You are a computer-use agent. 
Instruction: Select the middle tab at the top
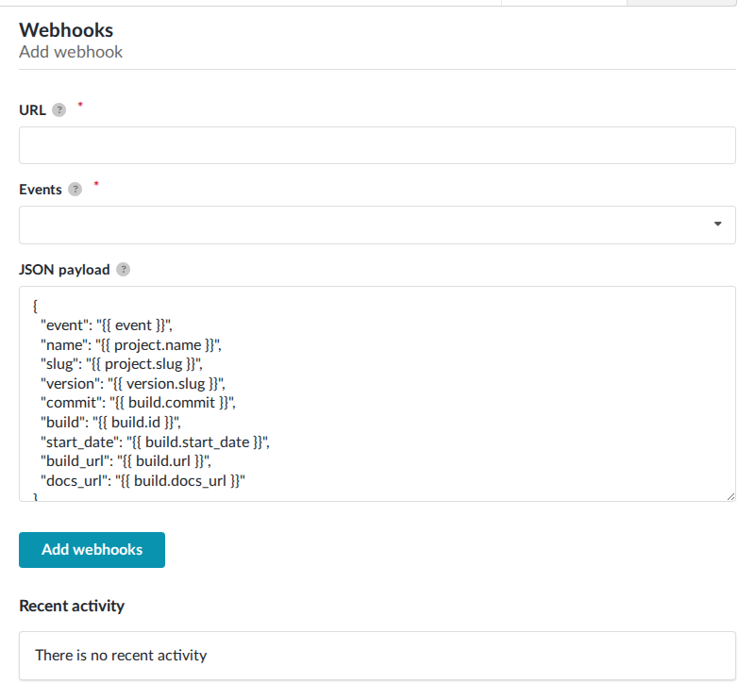point(564,3)
